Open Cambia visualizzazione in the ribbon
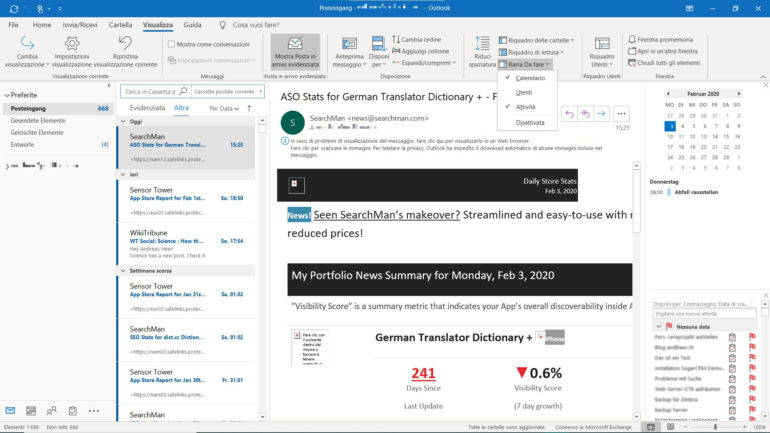The image size is (770, 433). point(27,52)
